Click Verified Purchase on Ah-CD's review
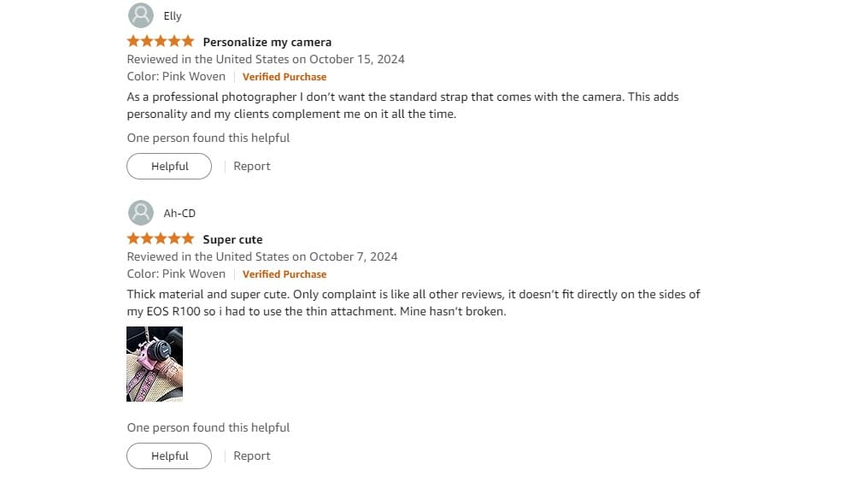868x482 pixels. 284,274
